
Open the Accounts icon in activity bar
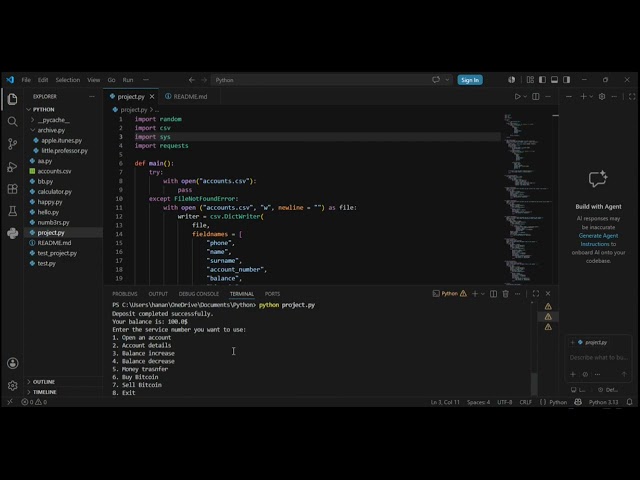13,363
